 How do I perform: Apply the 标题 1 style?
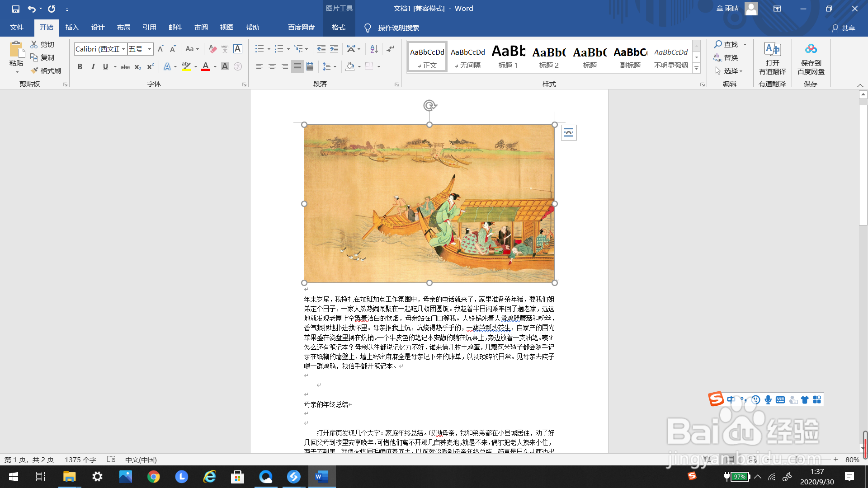click(x=508, y=56)
